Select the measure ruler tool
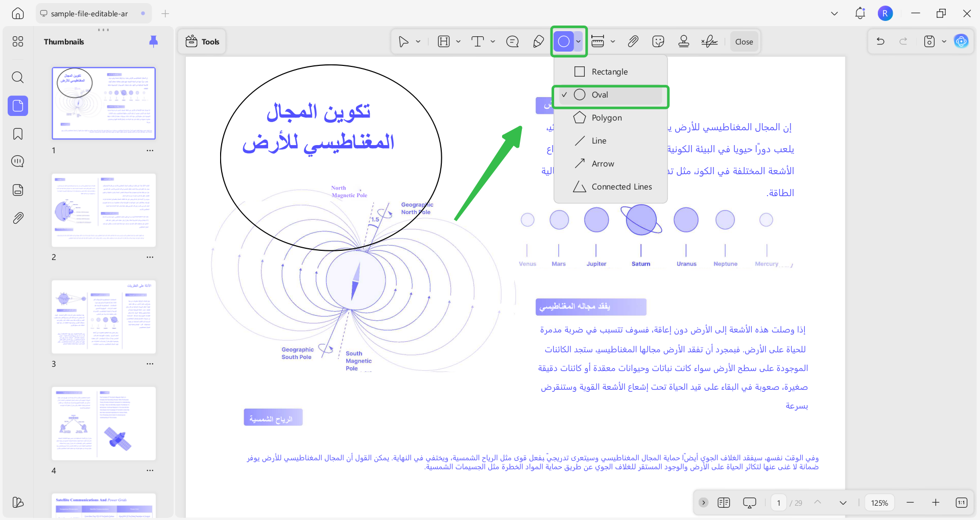The width and height of the screenshot is (980, 520). click(597, 42)
